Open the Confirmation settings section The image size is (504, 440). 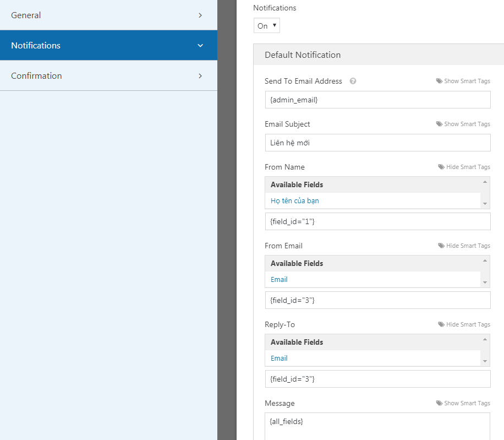108,76
